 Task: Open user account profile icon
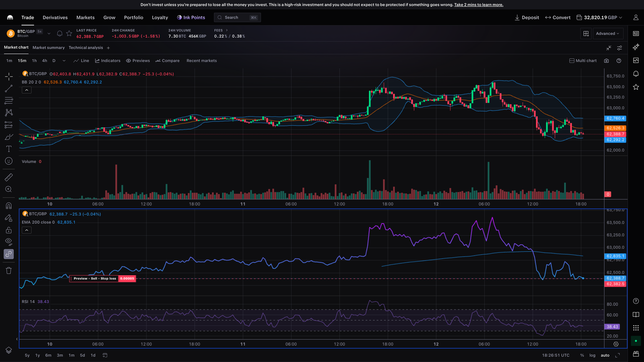[x=636, y=18]
